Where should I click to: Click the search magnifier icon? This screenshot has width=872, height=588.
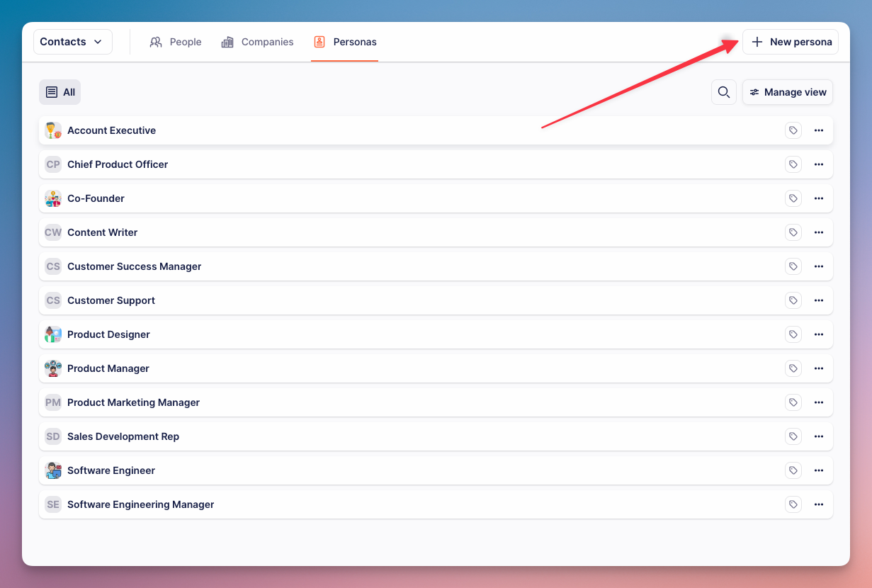723,92
